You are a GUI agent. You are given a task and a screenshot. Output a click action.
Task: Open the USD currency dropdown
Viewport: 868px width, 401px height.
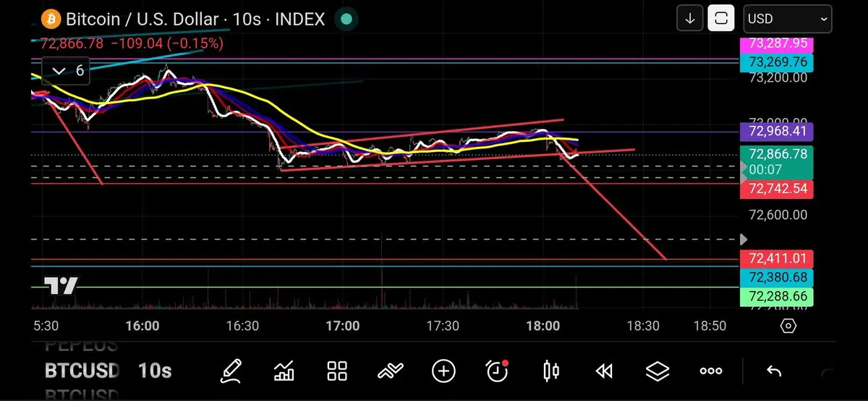click(788, 19)
